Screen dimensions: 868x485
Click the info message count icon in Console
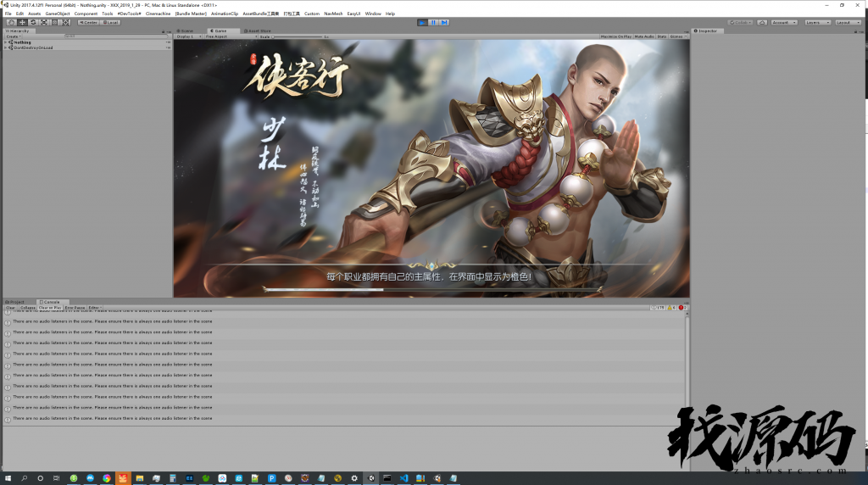(657, 307)
